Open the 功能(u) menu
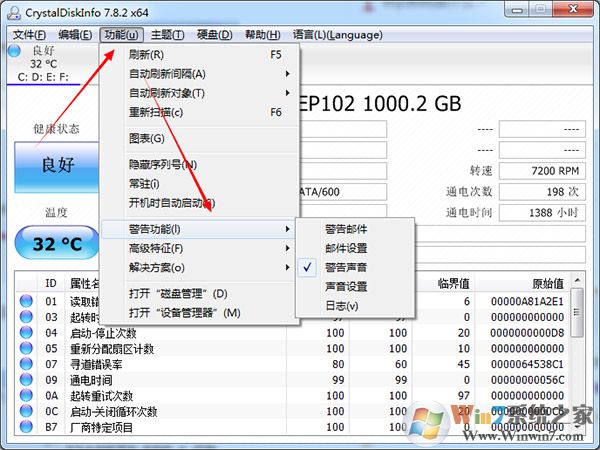 121,35
